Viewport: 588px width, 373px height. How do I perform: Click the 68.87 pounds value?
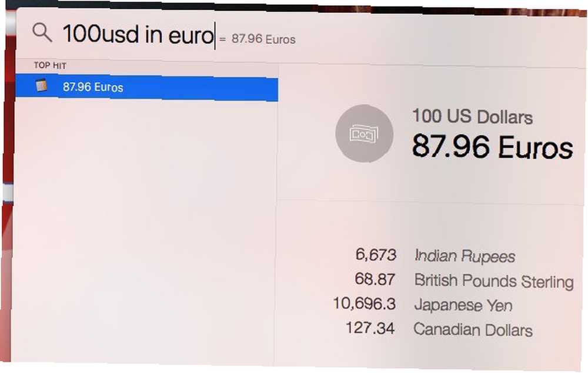point(375,280)
